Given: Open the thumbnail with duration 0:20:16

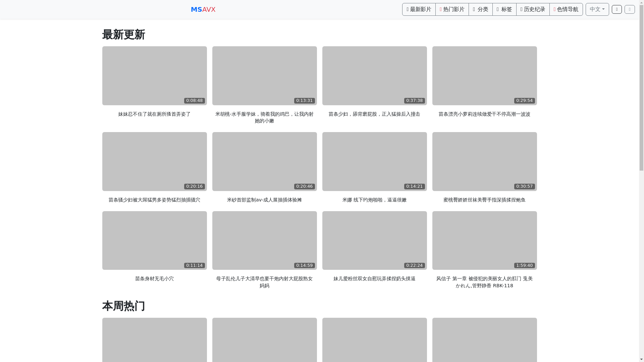Looking at the screenshot, I should (154, 162).
